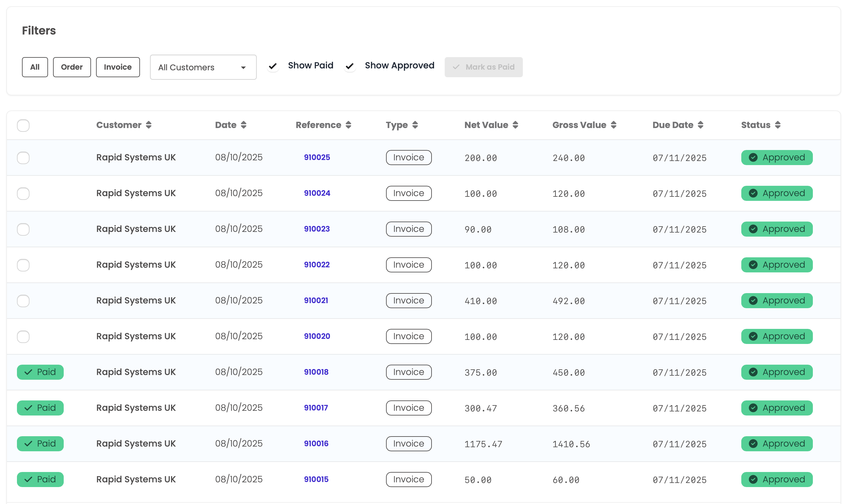
Task: Sort table by Reference arrows
Action: coord(348,125)
